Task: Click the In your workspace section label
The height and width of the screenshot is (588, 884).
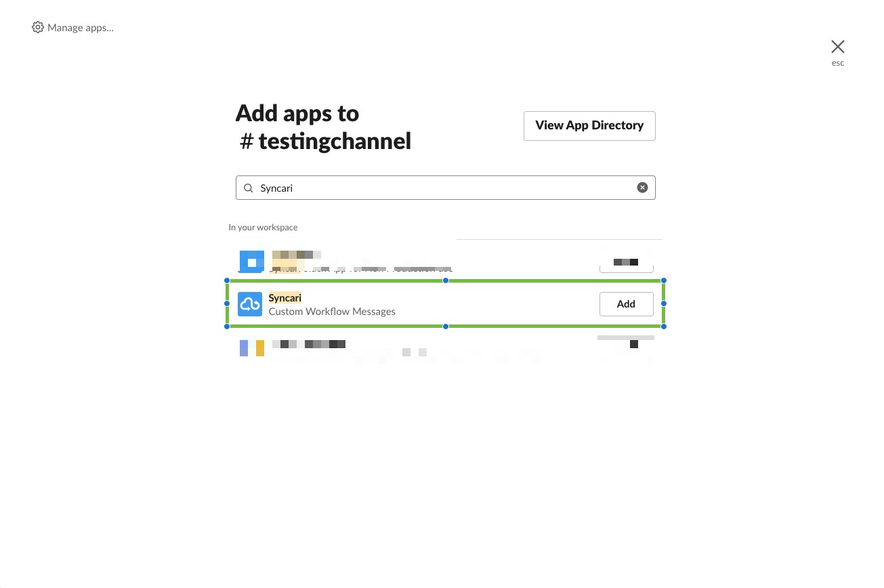Action: tap(263, 228)
